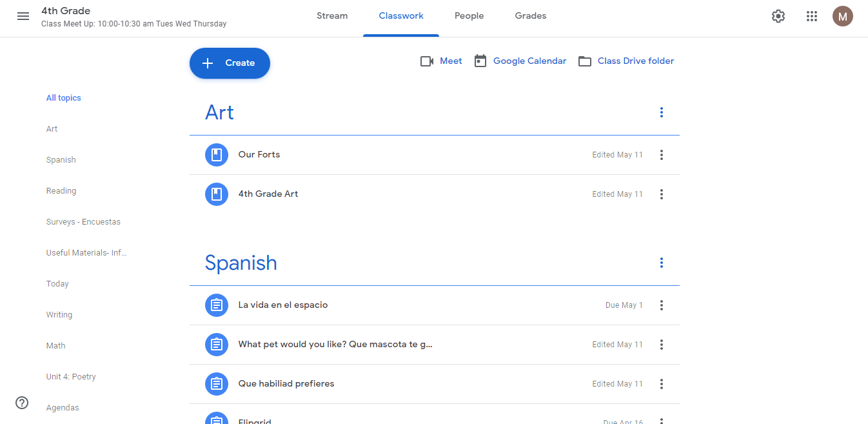Viewport: 868px width, 424px height.
Task: Click the Google Calendar icon
Action: click(x=480, y=61)
